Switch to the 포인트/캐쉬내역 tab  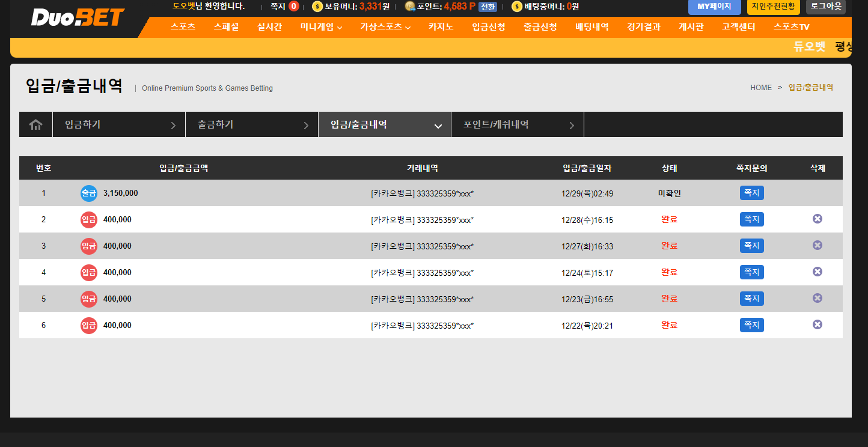pyautogui.click(x=517, y=125)
